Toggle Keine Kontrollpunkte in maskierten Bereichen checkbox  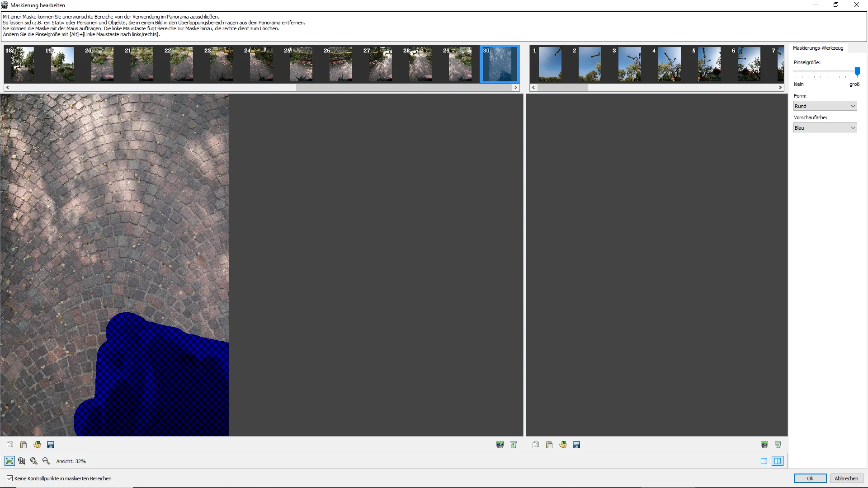tap(9, 478)
